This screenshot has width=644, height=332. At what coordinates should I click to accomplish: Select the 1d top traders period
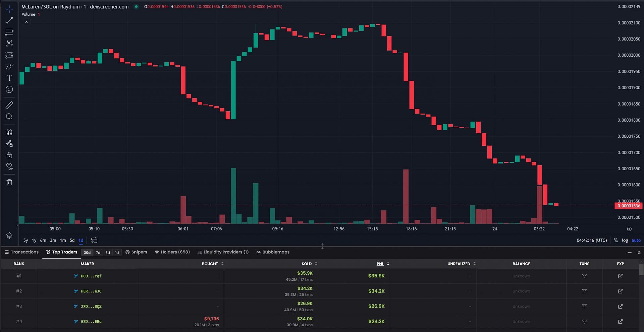pyautogui.click(x=117, y=253)
